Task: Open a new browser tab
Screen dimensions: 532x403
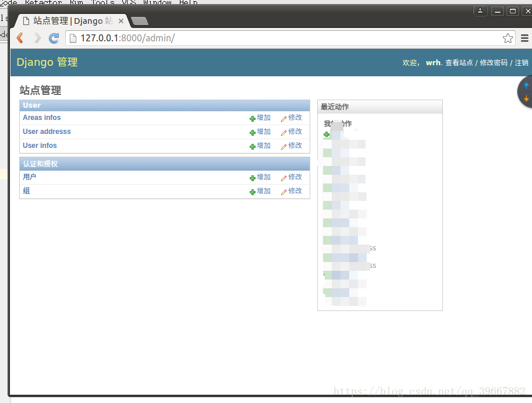Action: click(x=140, y=21)
